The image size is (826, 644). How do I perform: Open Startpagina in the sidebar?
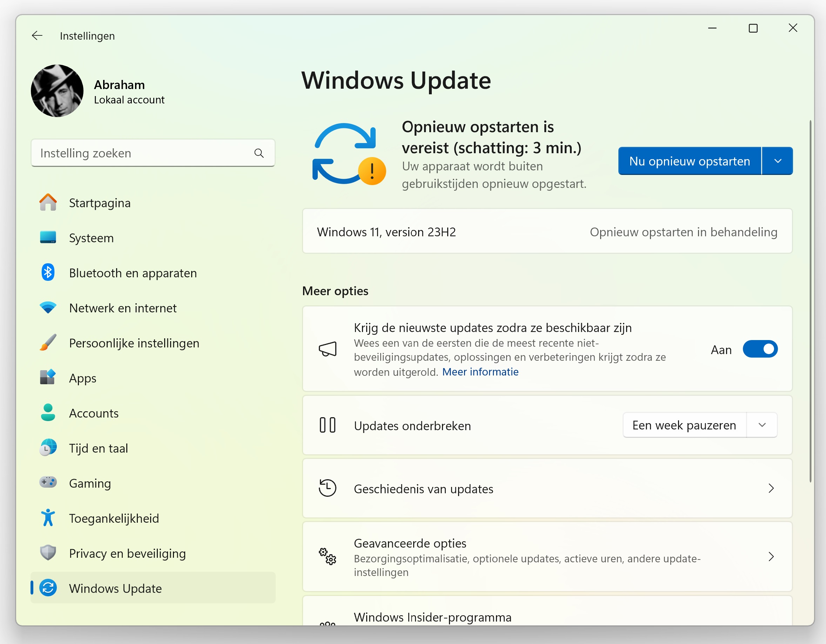(153, 203)
